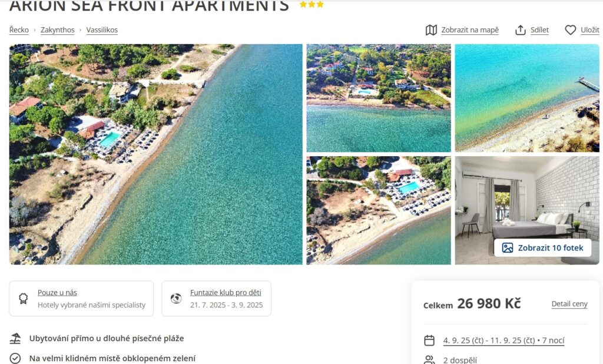
Task: Click the heart icon to save hotel
Action: pos(570,30)
